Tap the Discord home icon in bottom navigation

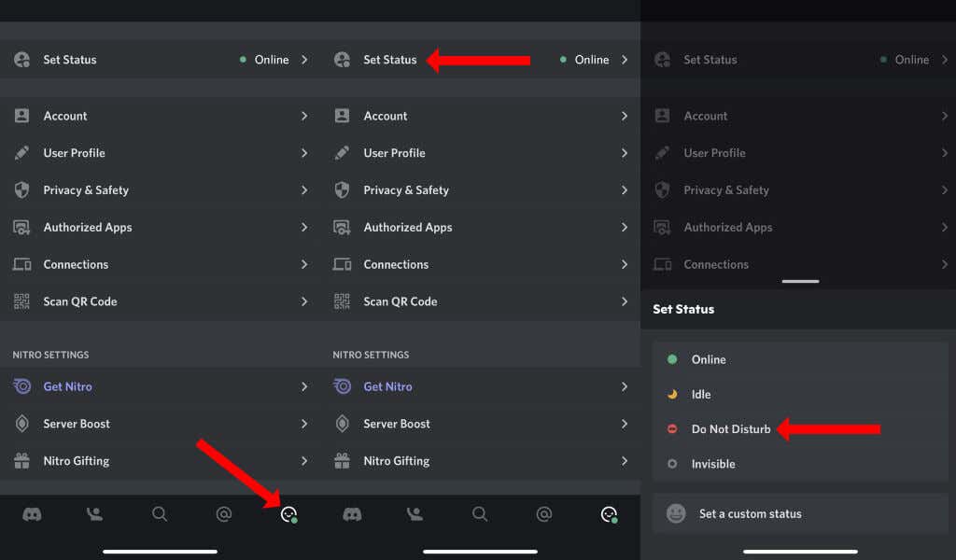(x=32, y=513)
